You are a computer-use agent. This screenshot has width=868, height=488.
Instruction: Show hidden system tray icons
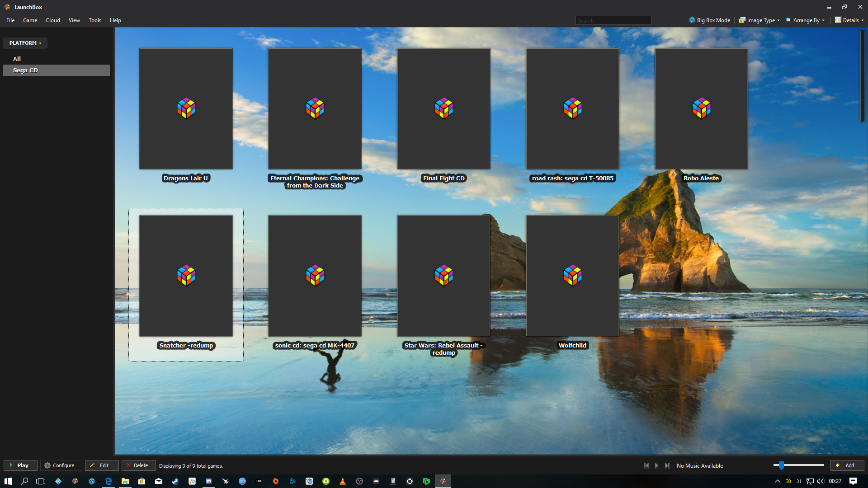tap(778, 481)
